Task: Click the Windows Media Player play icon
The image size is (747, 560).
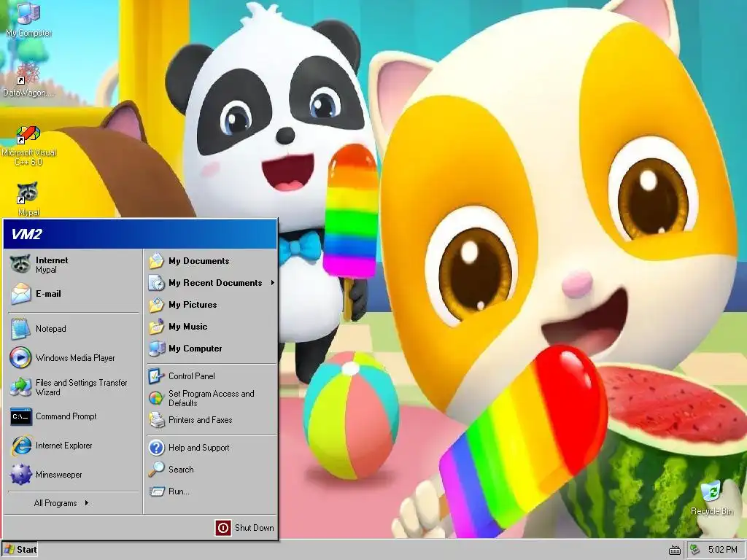Action: 20,357
